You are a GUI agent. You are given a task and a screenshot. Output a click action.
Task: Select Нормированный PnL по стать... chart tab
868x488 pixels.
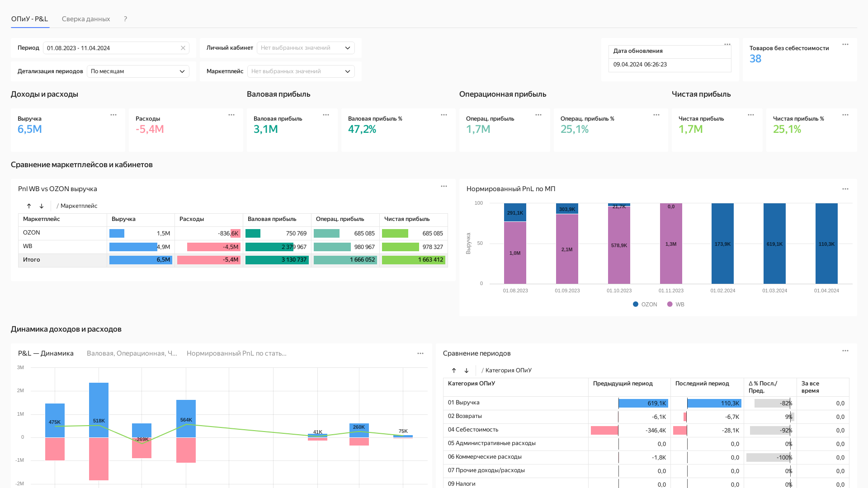click(x=236, y=353)
